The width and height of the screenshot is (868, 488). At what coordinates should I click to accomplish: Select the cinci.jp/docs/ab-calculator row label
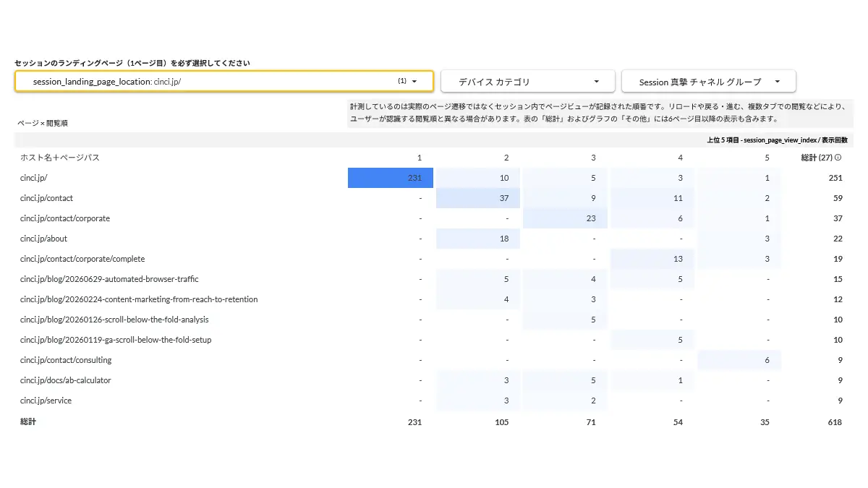[66, 380]
